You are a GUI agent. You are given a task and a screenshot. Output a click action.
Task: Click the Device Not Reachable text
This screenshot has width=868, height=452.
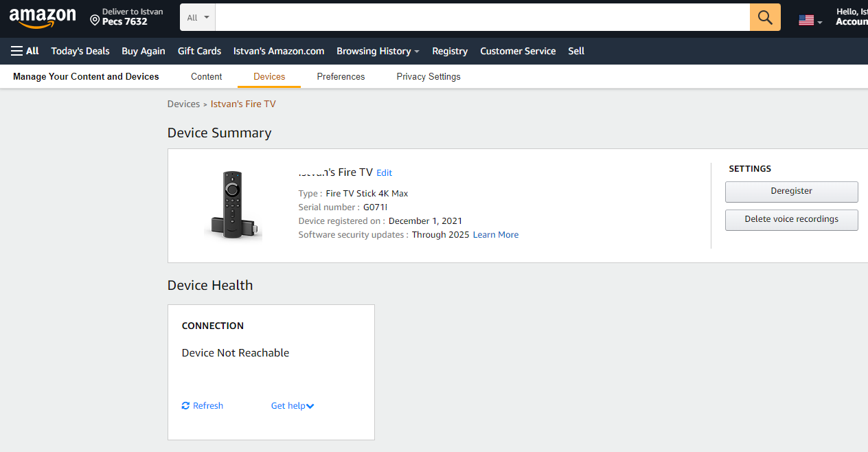236,353
